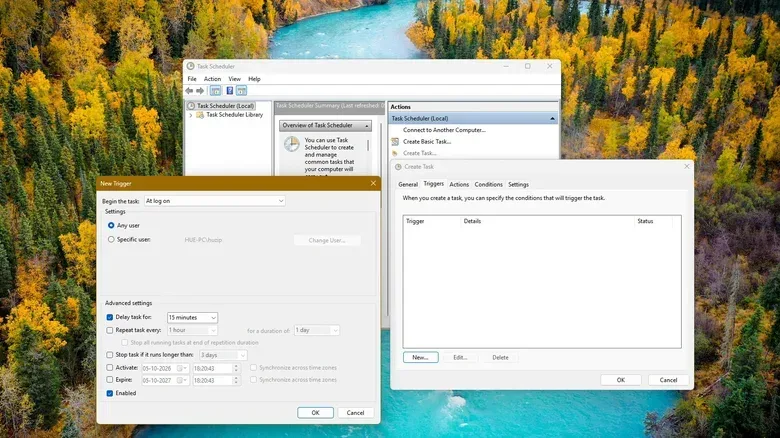Click the Delete button in Create Task
Viewport: 780px width, 438px height.
coord(500,357)
